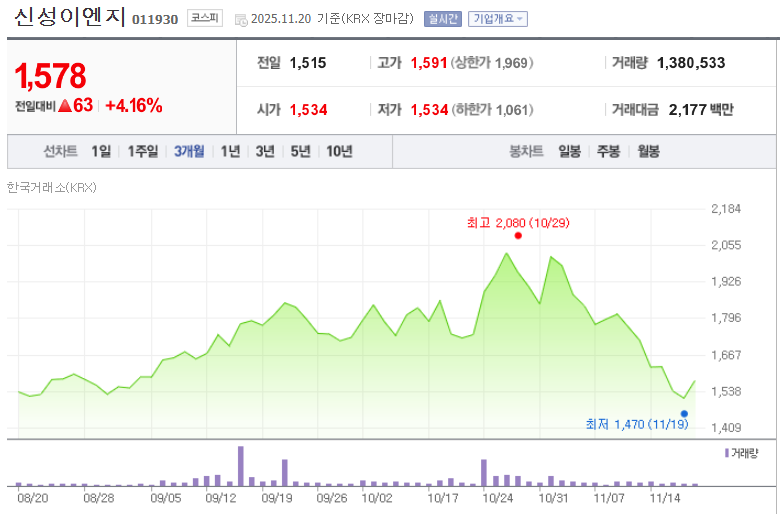
Task: Click the current price 1,578
Action: click(x=50, y=76)
